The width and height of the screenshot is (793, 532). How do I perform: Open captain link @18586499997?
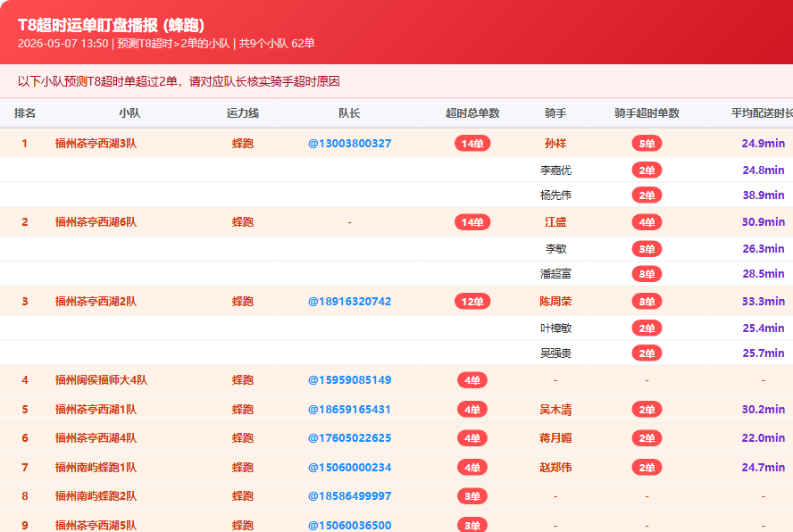(x=349, y=496)
